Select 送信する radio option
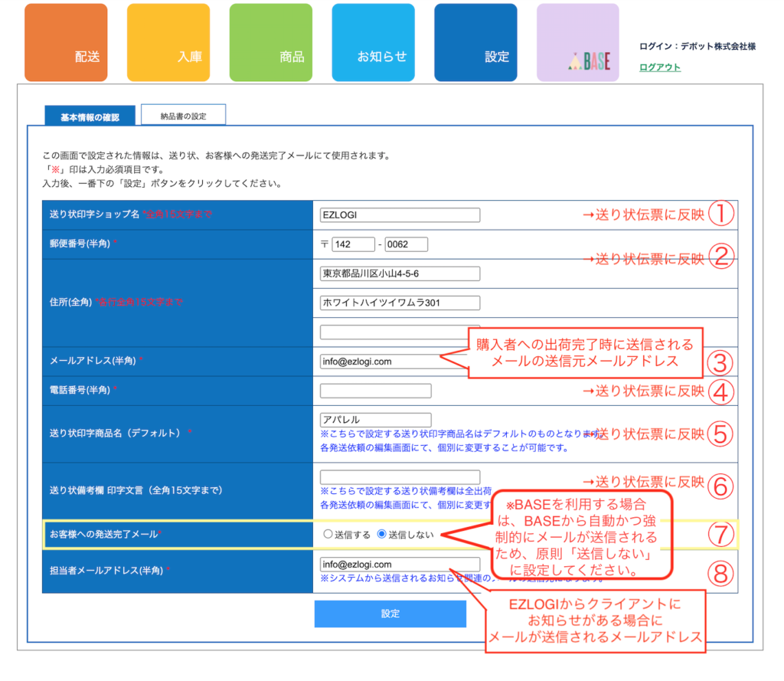The height and width of the screenshot is (681, 784). pos(328,534)
